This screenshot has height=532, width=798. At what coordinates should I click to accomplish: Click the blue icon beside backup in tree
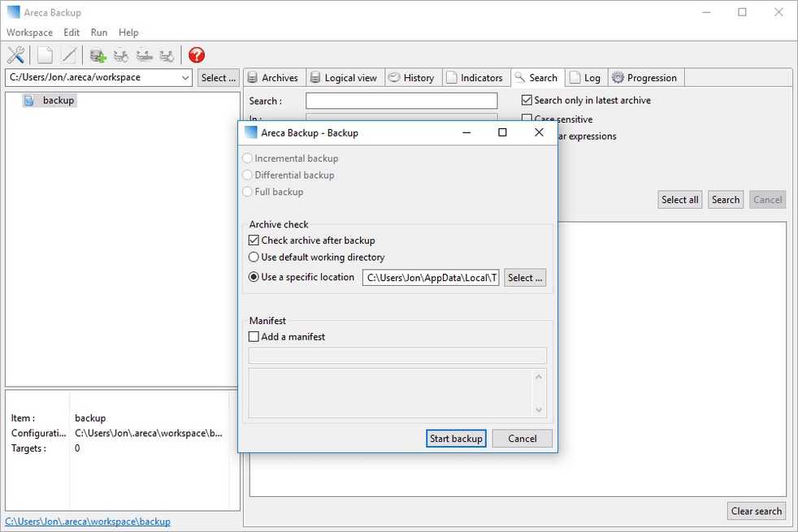click(29, 100)
